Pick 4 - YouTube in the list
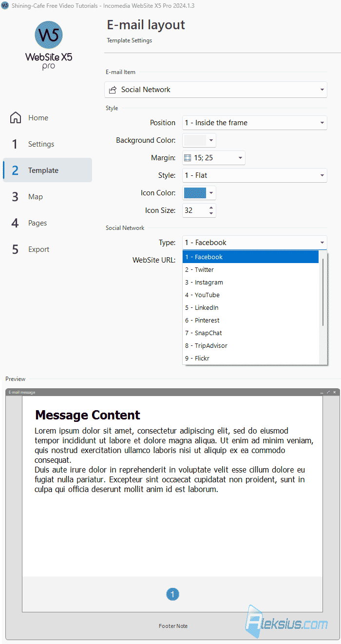The image size is (341, 644). 250,295
